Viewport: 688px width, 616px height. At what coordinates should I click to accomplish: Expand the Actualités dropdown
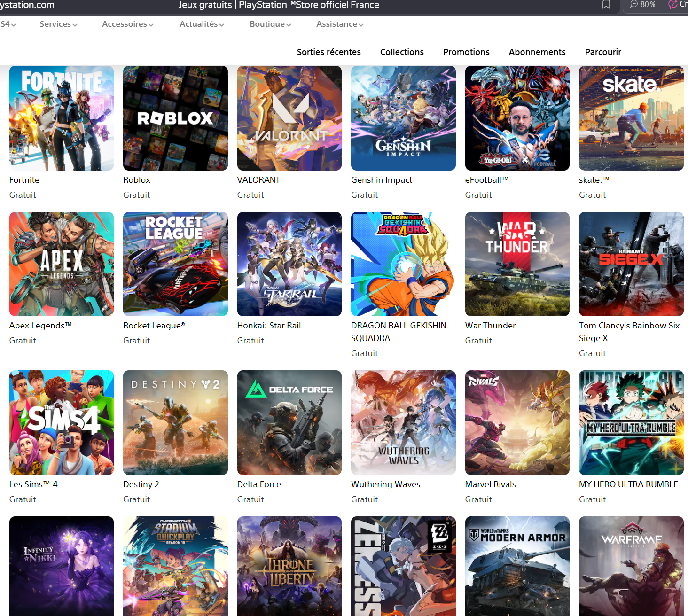tap(202, 24)
